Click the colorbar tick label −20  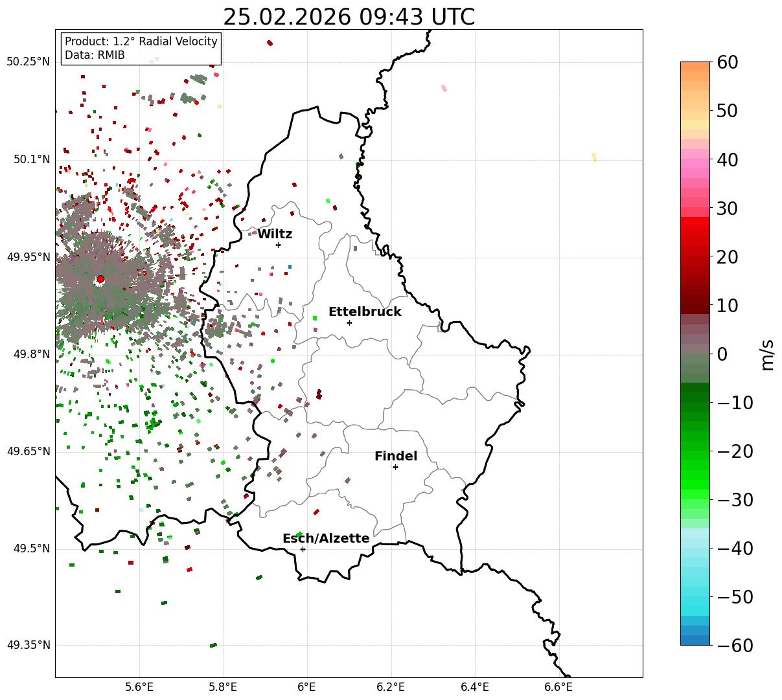coord(735,451)
